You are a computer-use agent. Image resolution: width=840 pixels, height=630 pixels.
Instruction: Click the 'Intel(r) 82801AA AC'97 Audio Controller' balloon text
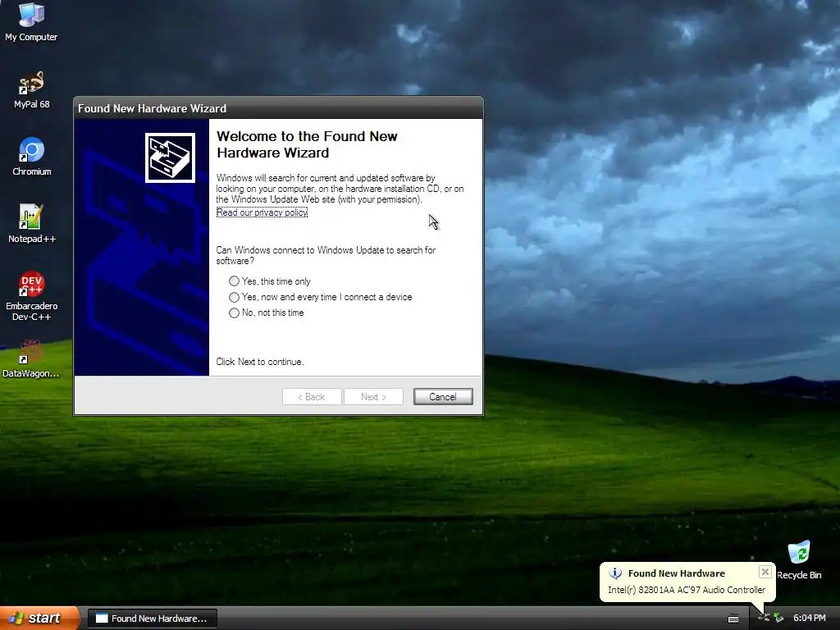tap(687, 590)
